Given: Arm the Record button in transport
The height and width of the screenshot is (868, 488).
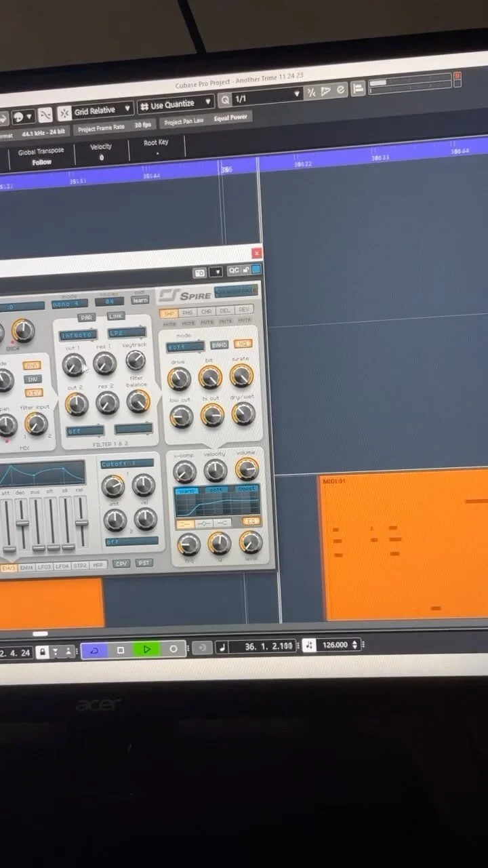Looking at the screenshot, I should coord(173,649).
